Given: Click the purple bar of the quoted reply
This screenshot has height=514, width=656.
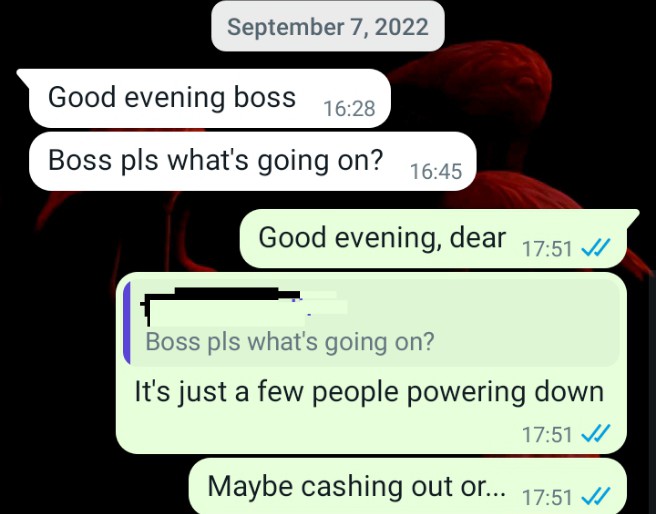Looking at the screenshot, I should (127, 322).
